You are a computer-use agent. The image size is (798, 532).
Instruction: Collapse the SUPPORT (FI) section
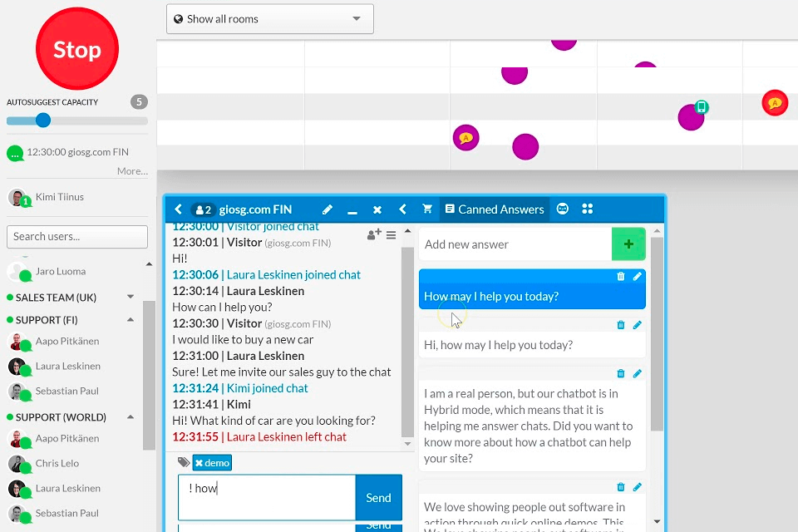[131, 319]
